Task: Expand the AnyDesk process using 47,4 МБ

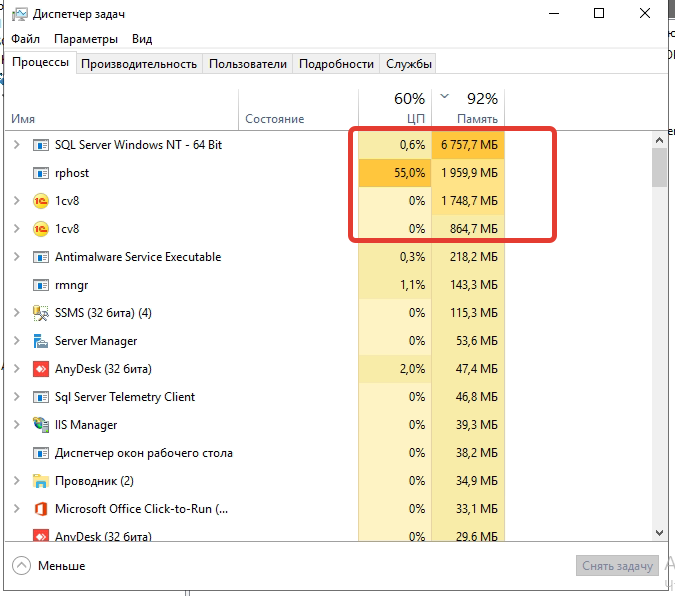Action: pos(16,369)
